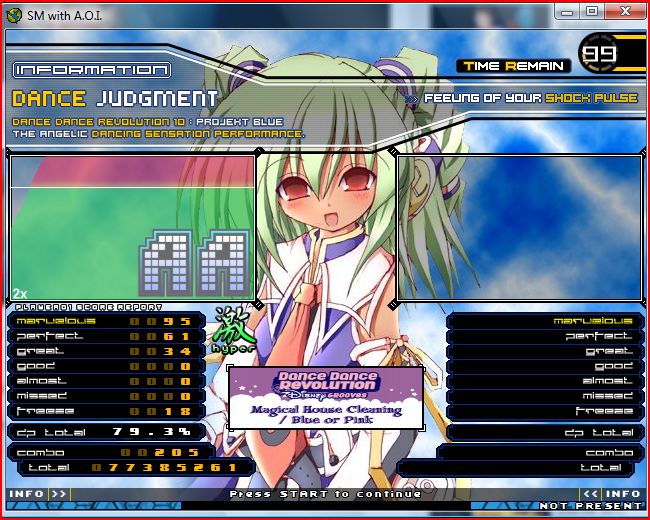
Task: Click the player one almost row
Action: (x=106, y=381)
